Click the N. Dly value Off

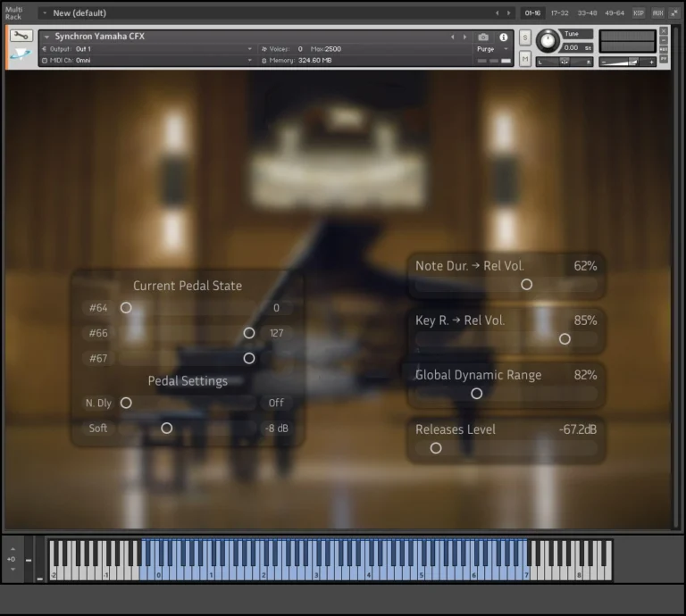coord(276,403)
